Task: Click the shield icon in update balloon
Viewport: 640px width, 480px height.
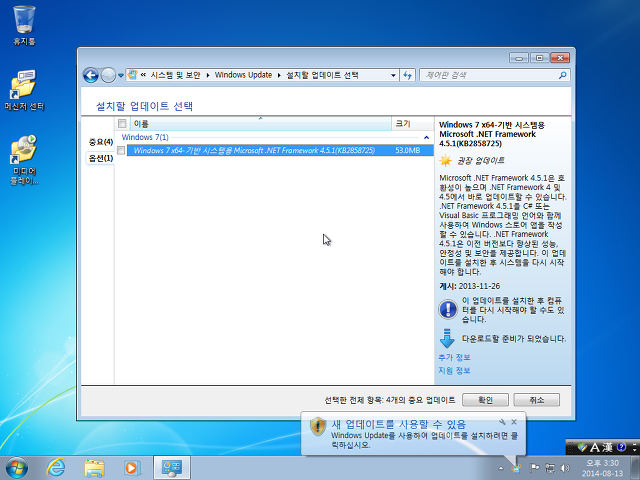Action: click(318, 427)
